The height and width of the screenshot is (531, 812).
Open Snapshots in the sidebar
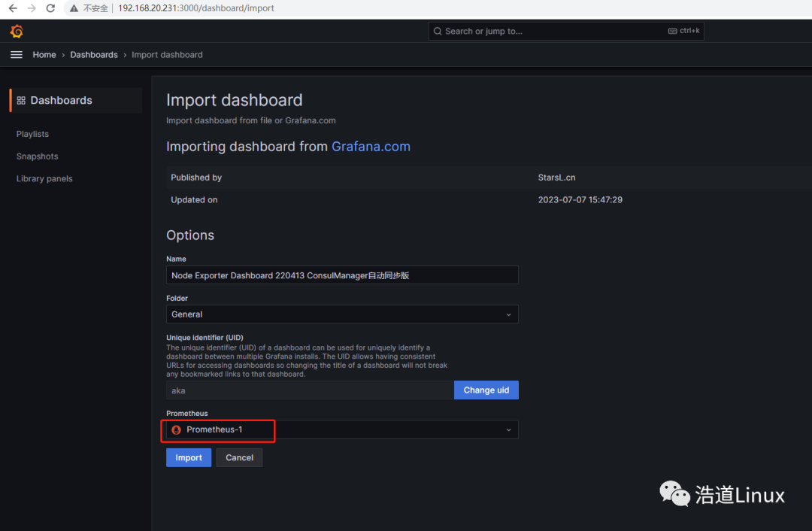[38, 156]
